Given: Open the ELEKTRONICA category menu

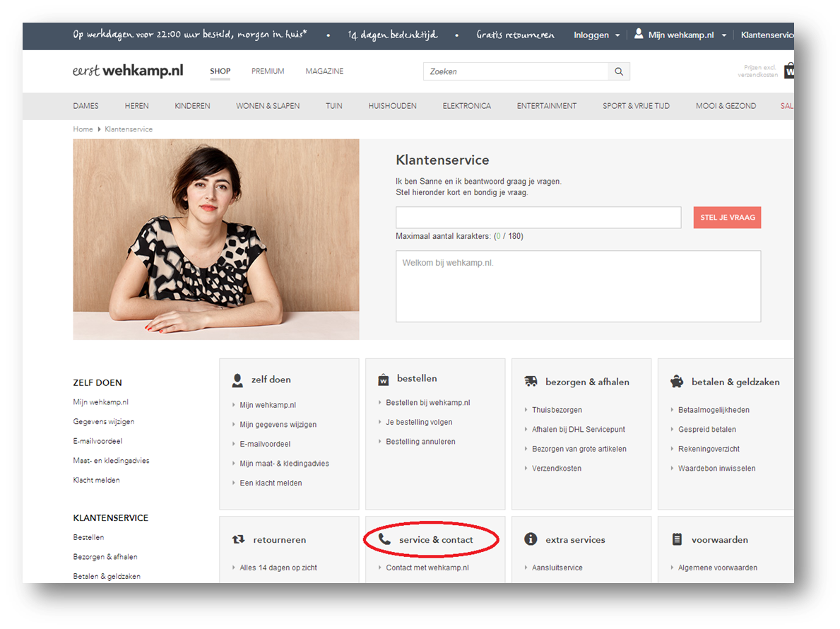Looking at the screenshot, I should coord(466,106).
